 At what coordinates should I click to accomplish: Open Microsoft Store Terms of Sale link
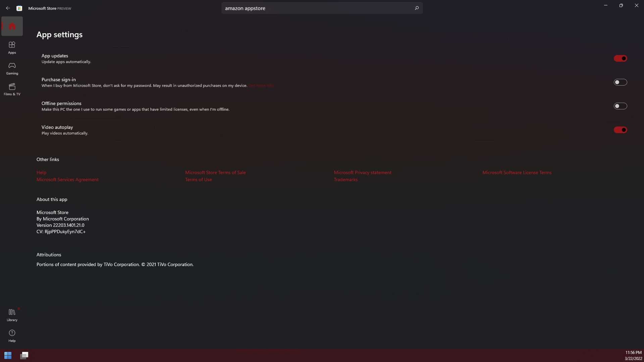click(215, 172)
